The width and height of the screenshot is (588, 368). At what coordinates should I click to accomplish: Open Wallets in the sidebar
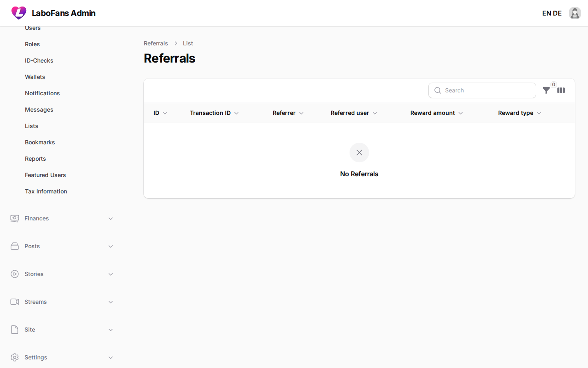click(35, 77)
